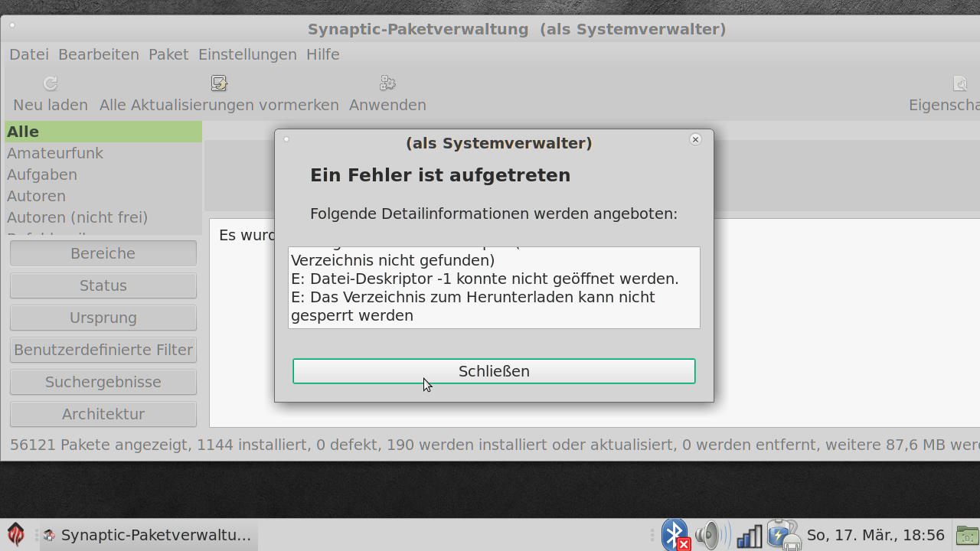Image resolution: width=980 pixels, height=551 pixels.
Task: Open the Eigenschaften toolbar icon
Action: tap(959, 83)
